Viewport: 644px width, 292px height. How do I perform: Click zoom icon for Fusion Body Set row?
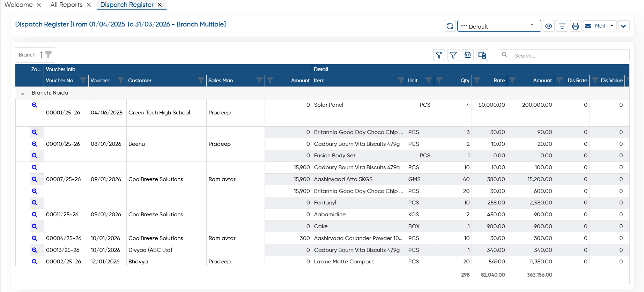coord(35,156)
